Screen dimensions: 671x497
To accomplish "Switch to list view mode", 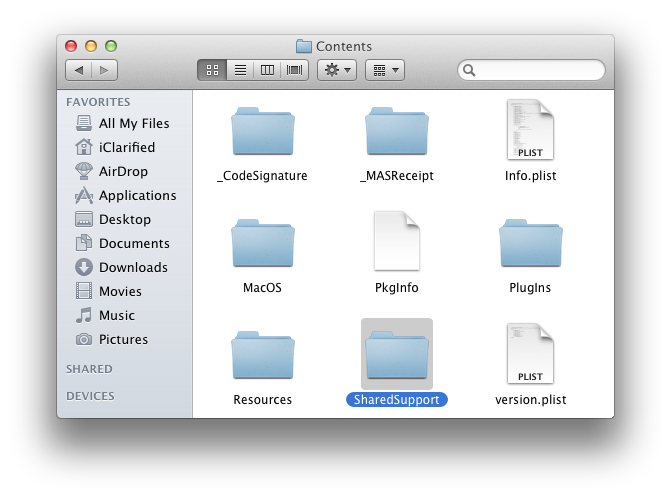I will [x=240, y=70].
